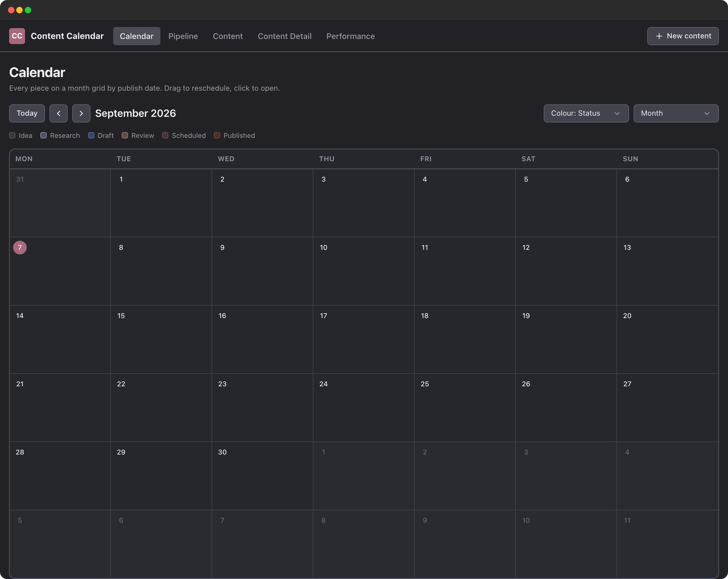This screenshot has height=579, width=728.
Task: Click the Published status colour swatch
Action: tap(217, 135)
